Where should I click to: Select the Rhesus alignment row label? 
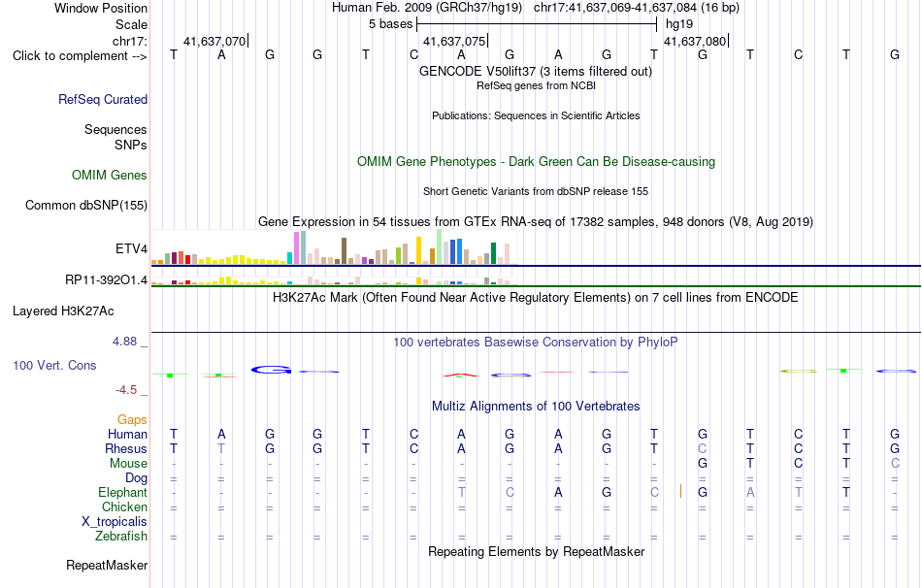[x=126, y=448]
